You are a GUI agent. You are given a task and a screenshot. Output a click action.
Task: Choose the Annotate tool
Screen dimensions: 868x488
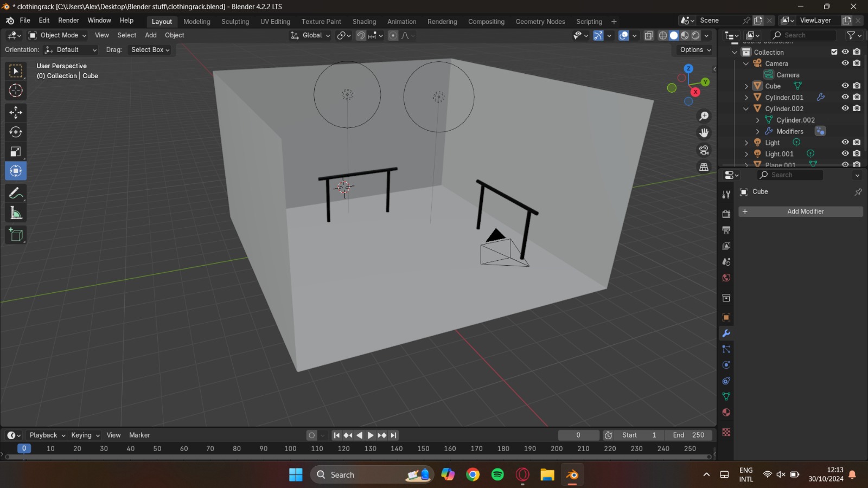pyautogui.click(x=16, y=194)
